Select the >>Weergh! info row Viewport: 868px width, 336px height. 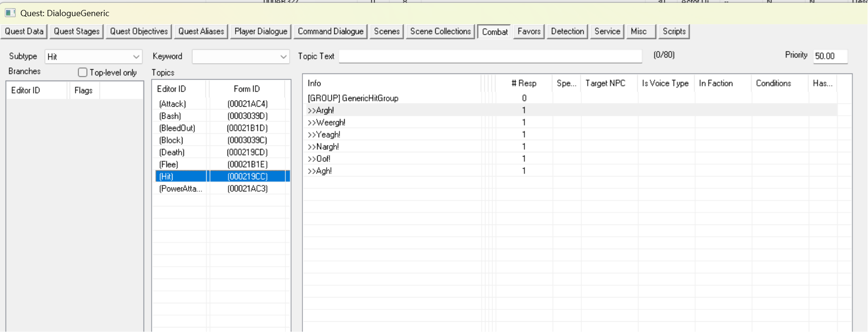[327, 122]
